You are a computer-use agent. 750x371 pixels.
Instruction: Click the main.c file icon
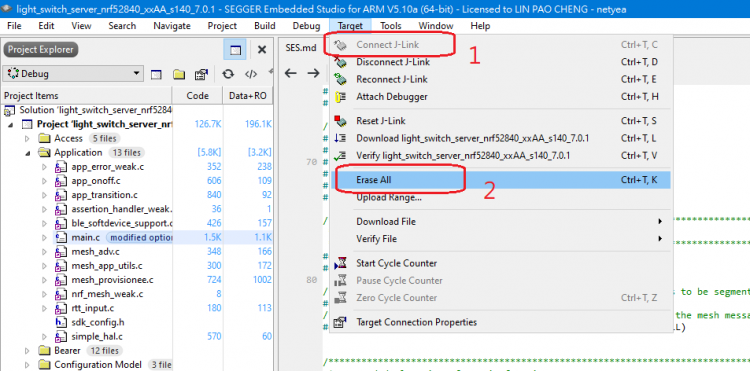(x=60, y=238)
